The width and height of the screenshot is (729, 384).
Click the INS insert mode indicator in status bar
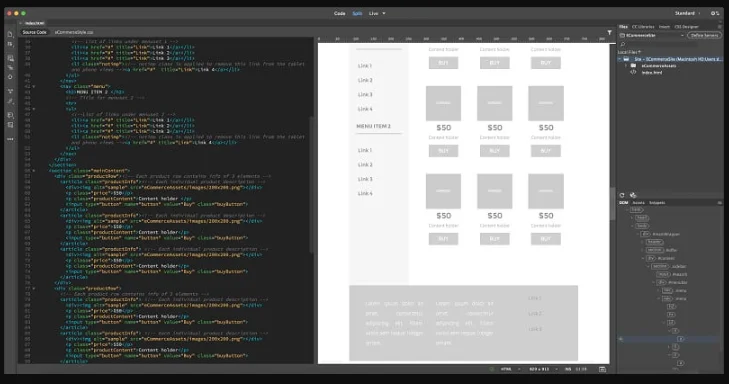pos(568,369)
